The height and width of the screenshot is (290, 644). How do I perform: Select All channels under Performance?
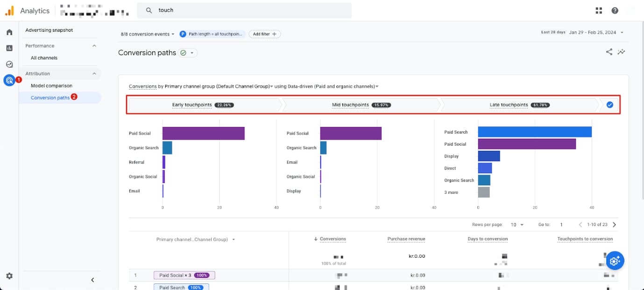pos(44,58)
